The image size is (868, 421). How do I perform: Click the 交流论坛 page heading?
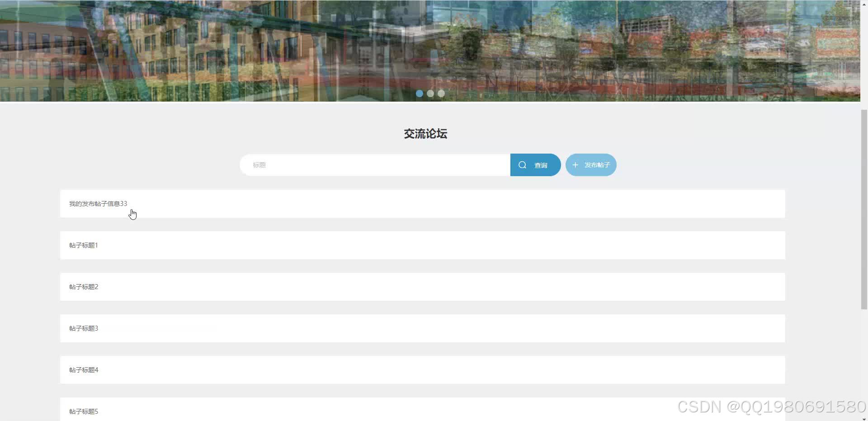(425, 133)
